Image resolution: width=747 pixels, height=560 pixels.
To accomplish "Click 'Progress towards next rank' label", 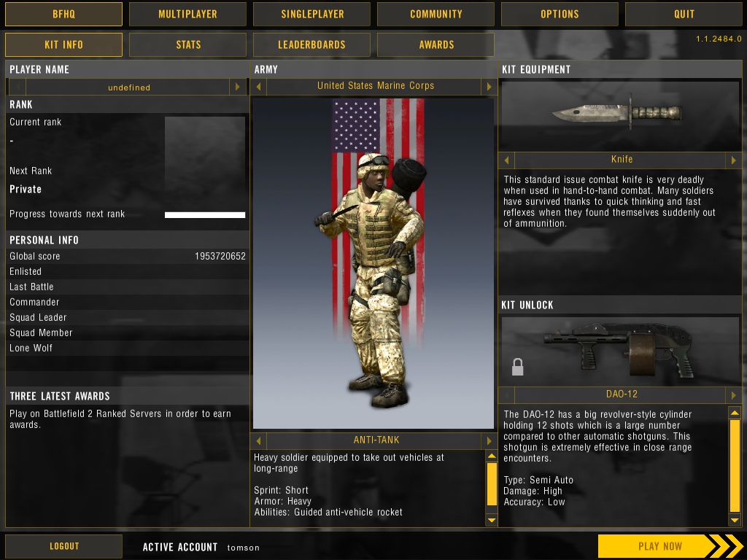I will coord(67,214).
